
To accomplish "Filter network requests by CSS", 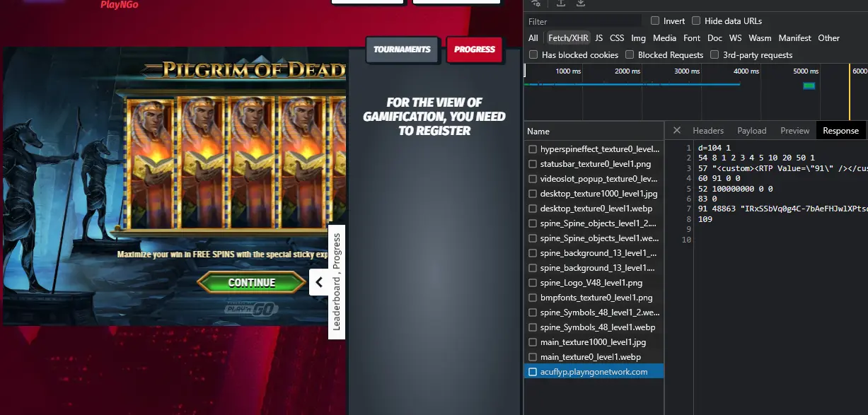I will click(617, 38).
